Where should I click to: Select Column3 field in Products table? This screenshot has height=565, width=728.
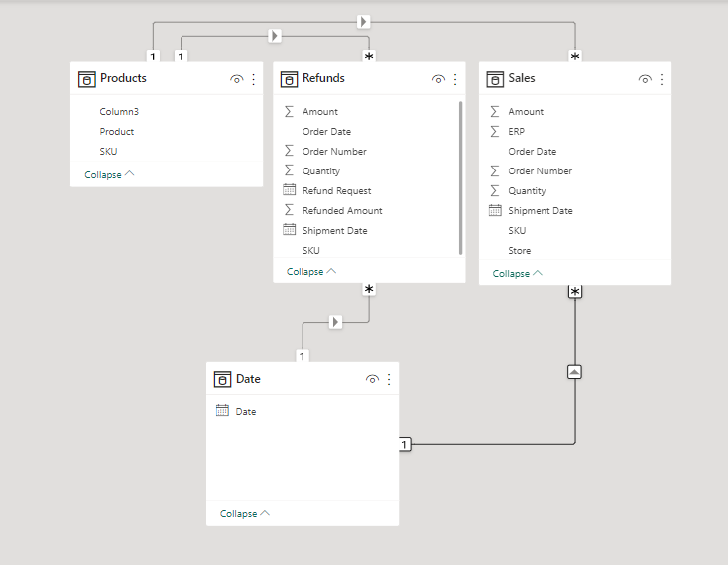pyautogui.click(x=119, y=112)
